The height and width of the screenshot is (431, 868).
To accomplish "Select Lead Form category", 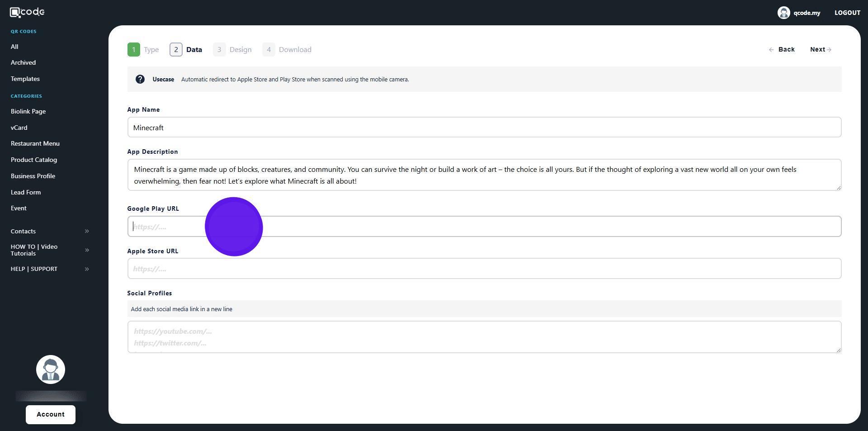I will coord(26,192).
